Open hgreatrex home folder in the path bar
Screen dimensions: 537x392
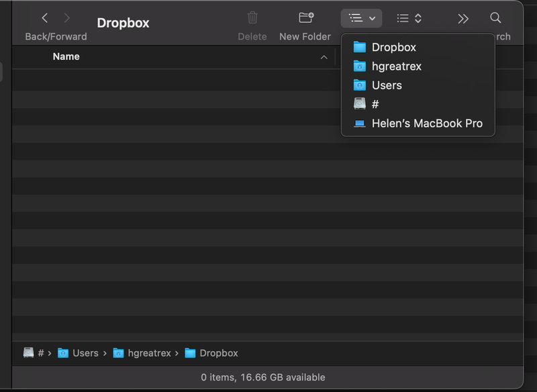point(143,353)
